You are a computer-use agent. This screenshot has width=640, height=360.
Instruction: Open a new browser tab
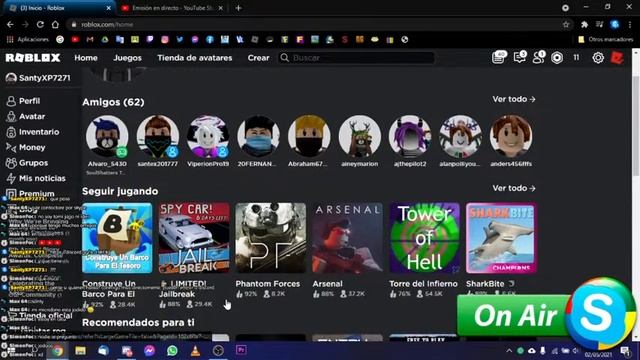(238, 8)
